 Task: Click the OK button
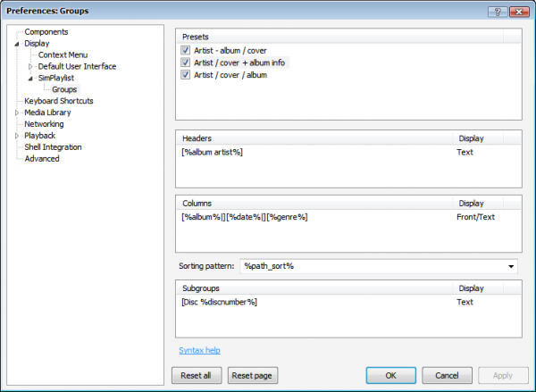(390, 376)
